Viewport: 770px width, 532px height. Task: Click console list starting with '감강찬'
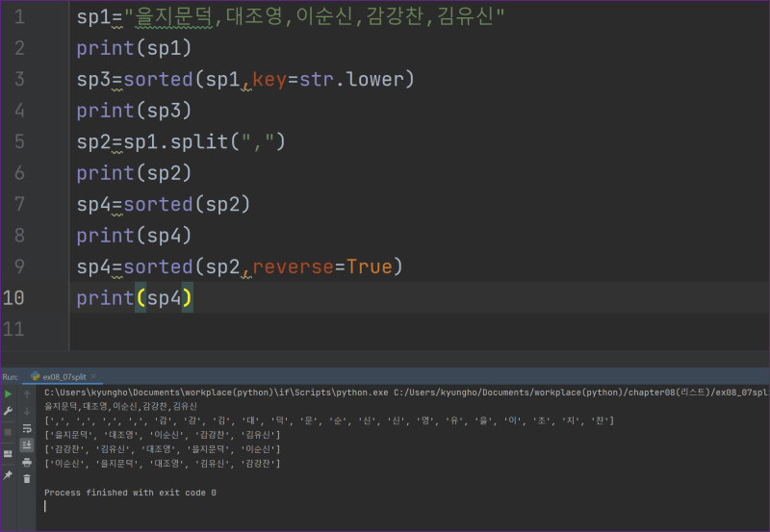click(162, 449)
